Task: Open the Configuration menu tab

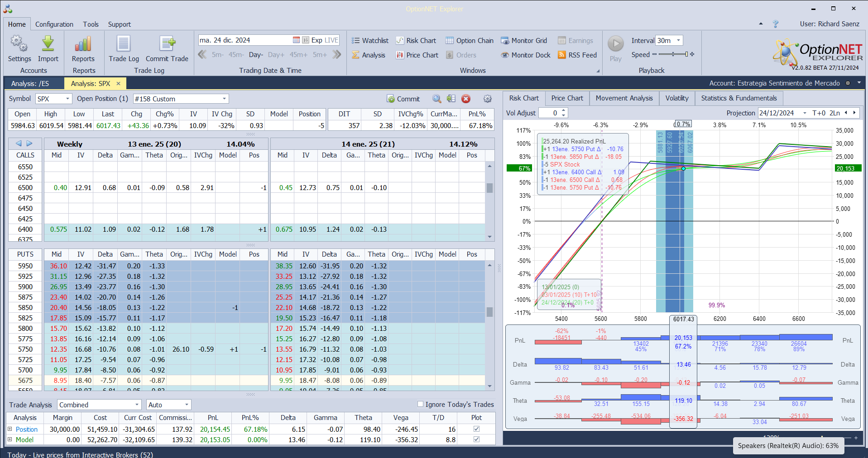Action: 54,24
